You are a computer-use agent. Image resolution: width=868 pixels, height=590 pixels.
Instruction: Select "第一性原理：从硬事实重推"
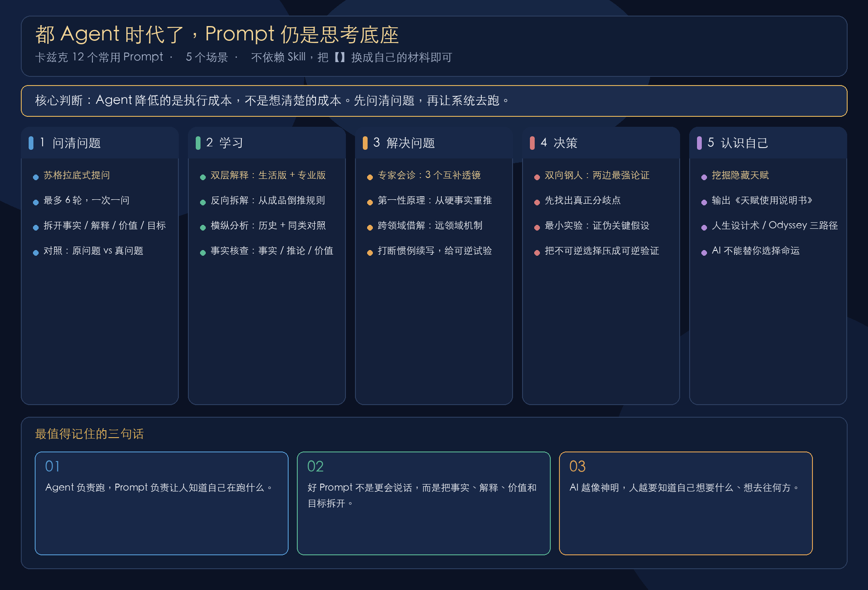click(x=435, y=201)
